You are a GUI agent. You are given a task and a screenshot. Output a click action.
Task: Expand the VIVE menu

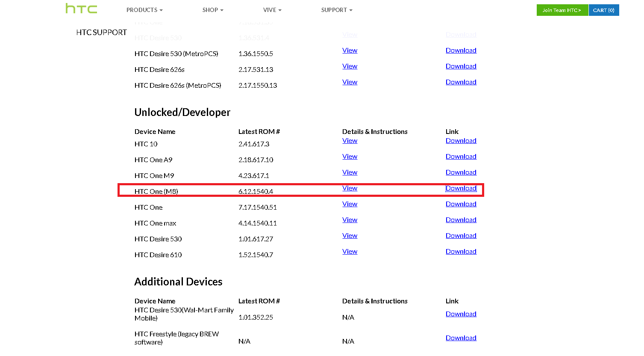tap(272, 10)
